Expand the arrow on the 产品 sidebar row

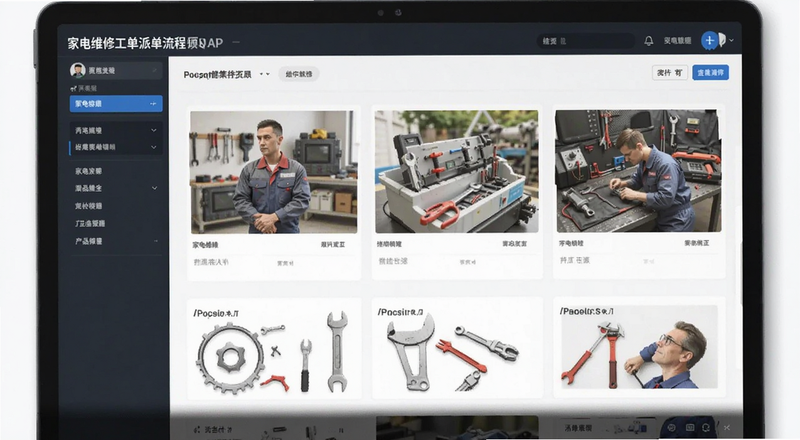point(155,241)
